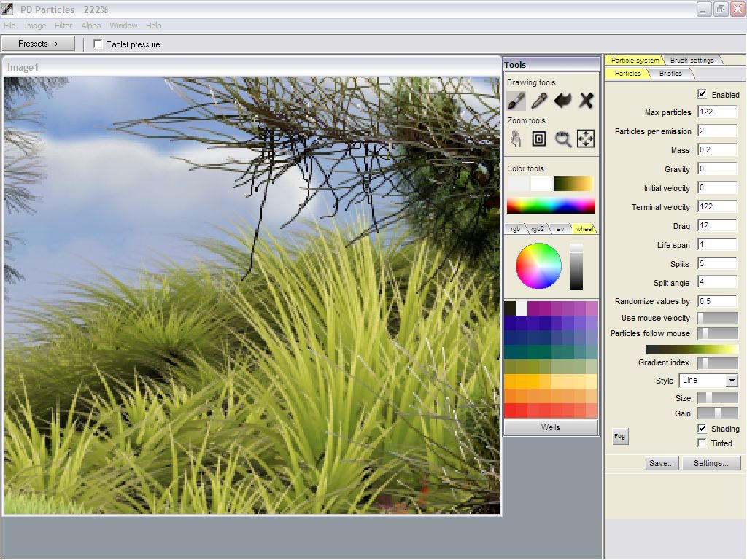The height and width of the screenshot is (560, 747).
Task: Click the Settings... button
Action: 711,463
